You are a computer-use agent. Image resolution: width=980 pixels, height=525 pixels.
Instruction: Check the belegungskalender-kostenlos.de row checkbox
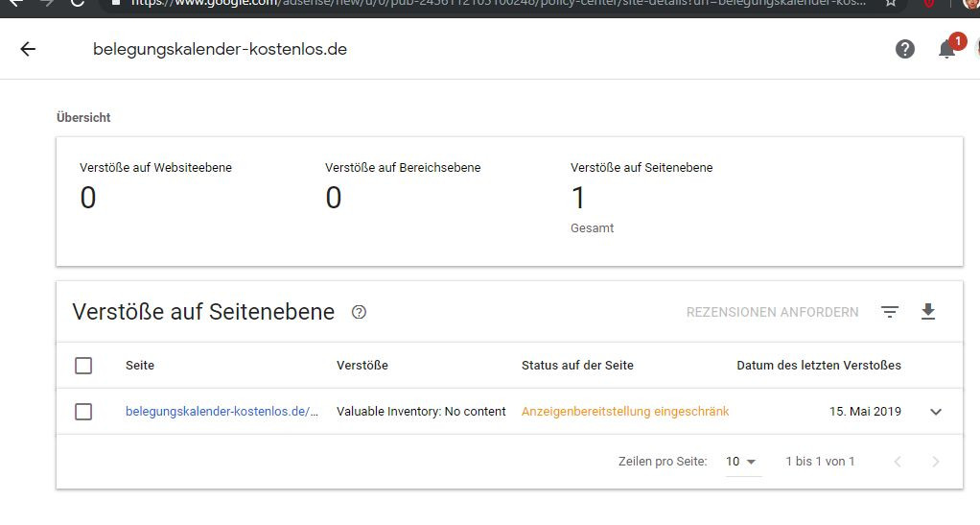pyautogui.click(x=83, y=412)
